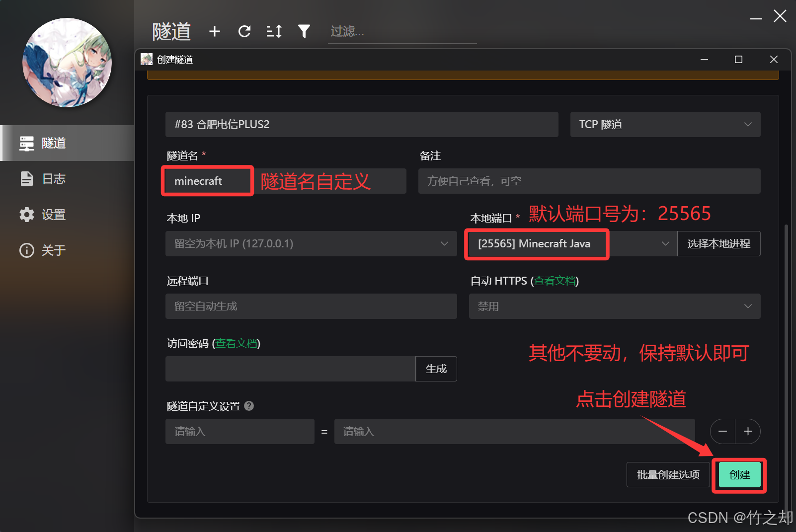The image size is (796, 532).
Task: Click the 远程端口 input field
Action: [311, 306]
